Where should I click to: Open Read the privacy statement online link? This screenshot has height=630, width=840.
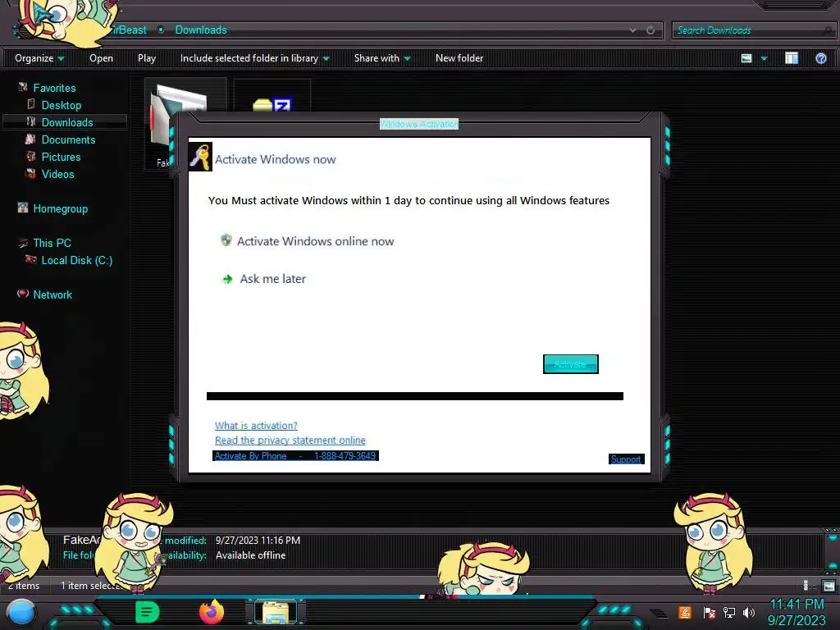(290, 440)
